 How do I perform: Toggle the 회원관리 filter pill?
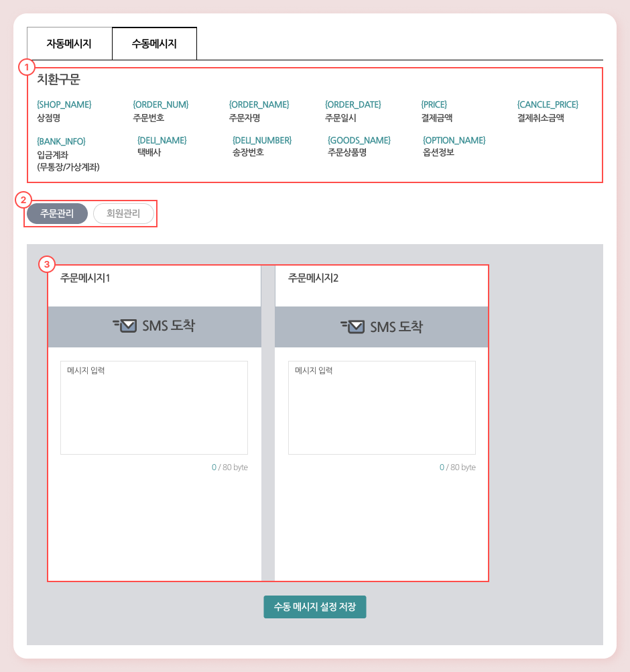[x=123, y=213]
